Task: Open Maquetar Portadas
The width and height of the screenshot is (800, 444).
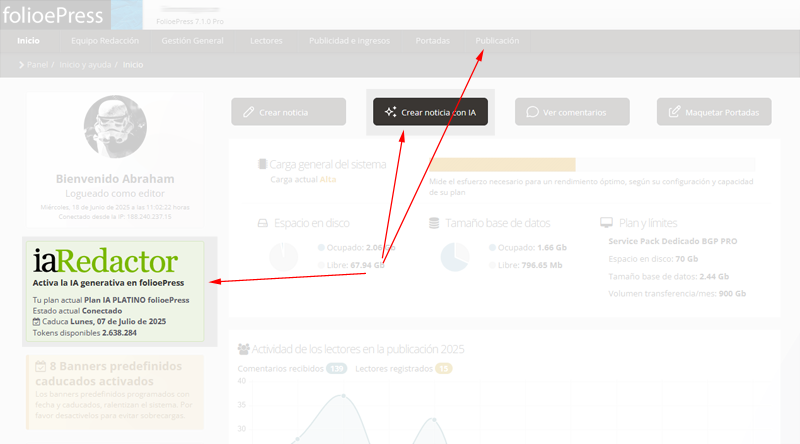Action: [714, 112]
